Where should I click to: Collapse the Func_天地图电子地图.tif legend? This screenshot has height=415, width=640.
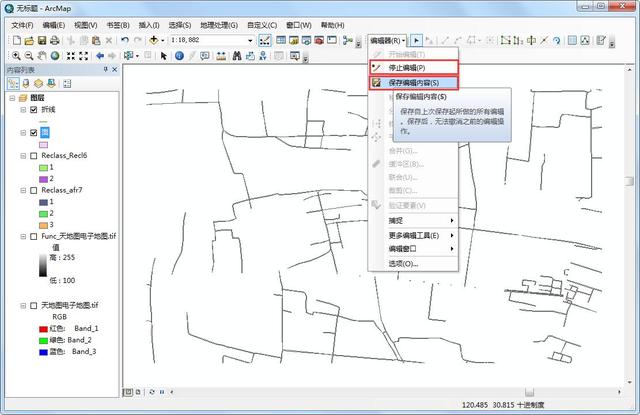23,236
